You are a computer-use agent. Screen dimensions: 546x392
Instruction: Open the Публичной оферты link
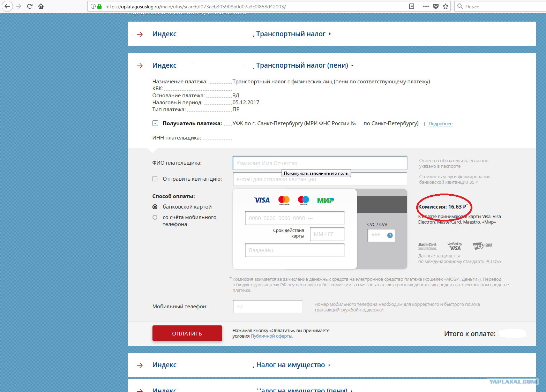click(x=271, y=336)
